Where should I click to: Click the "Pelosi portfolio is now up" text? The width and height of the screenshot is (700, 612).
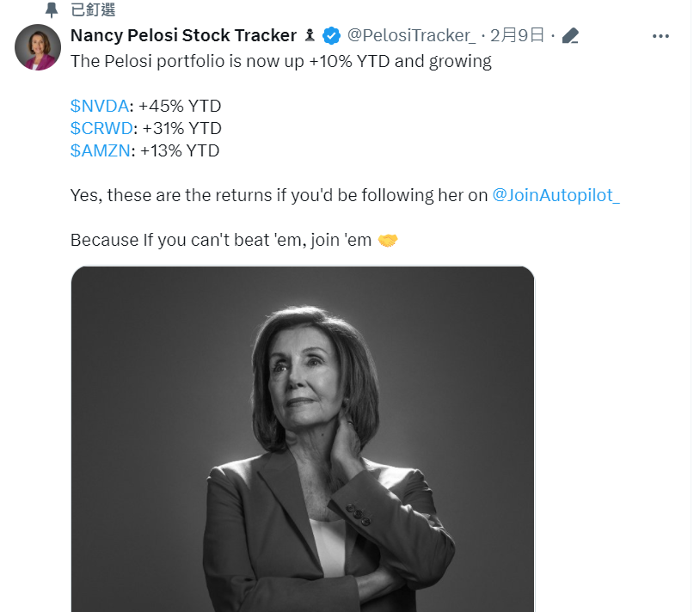[x=204, y=62]
